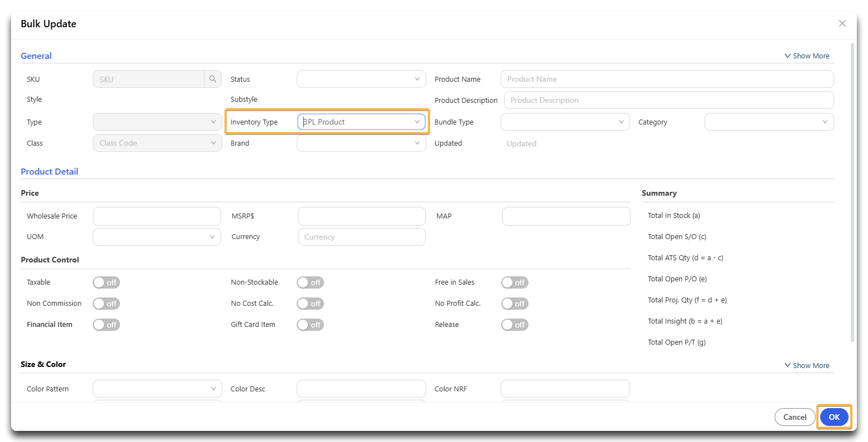Open the Color Pattern dropdown
868x442 pixels.
click(x=157, y=389)
